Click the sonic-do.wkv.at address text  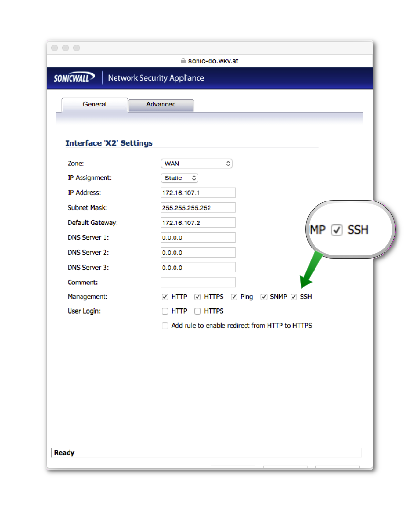pyautogui.click(x=213, y=61)
